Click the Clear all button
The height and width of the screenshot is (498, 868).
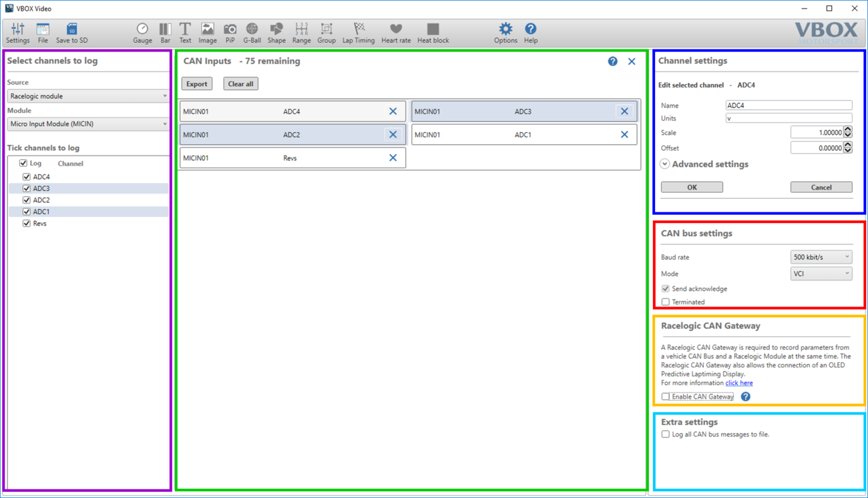(240, 84)
